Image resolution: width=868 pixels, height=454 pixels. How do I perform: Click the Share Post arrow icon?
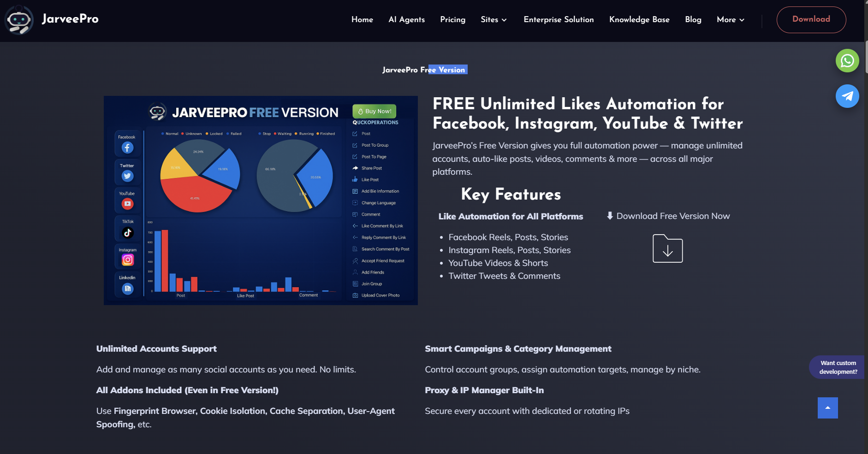click(355, 168)
